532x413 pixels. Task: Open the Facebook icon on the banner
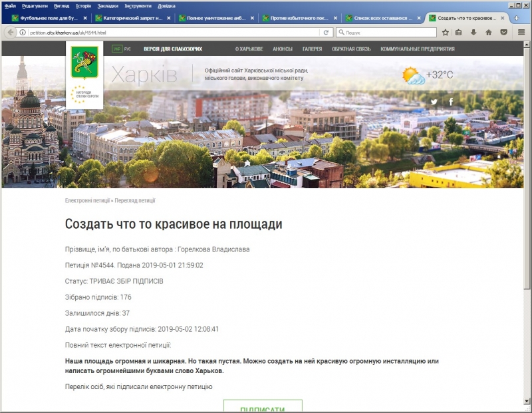pos(451,102)
